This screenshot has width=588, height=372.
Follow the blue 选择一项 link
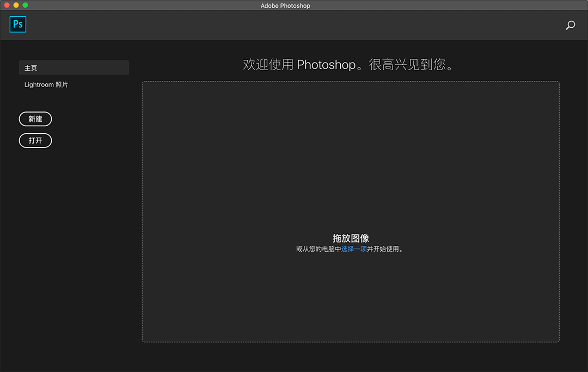[354, 249]
